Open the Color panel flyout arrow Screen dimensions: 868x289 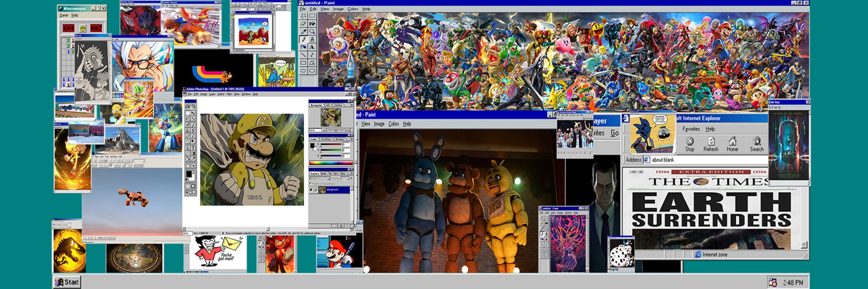(x=352, y=139)
